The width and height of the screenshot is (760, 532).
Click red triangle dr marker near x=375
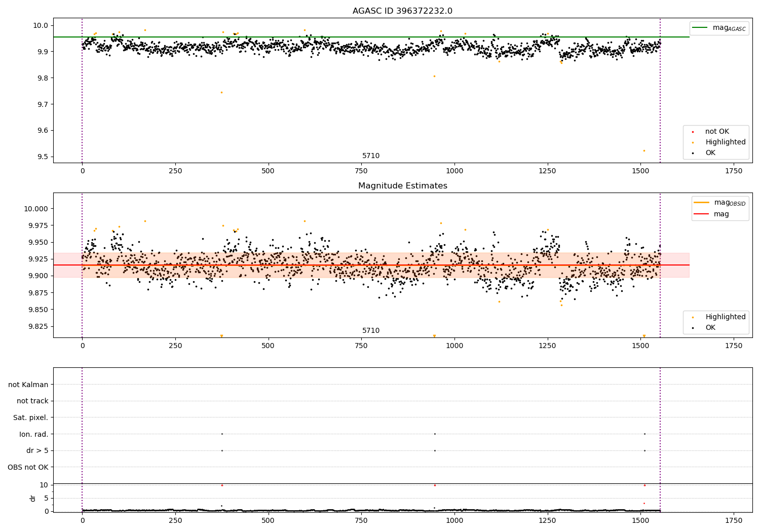point(222,485)
